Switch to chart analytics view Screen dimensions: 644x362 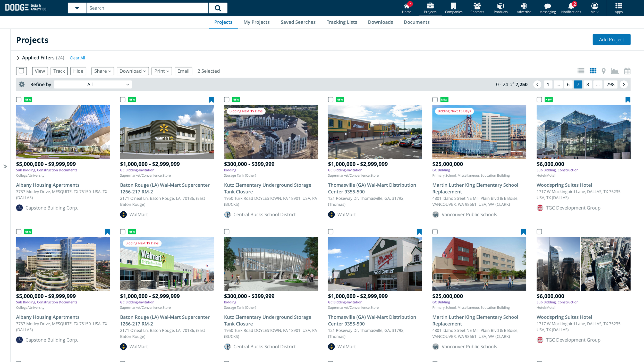615,71
